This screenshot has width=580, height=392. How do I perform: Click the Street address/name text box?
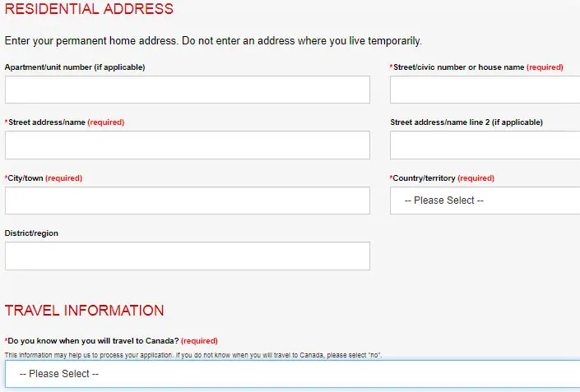[x=187, y=145]
